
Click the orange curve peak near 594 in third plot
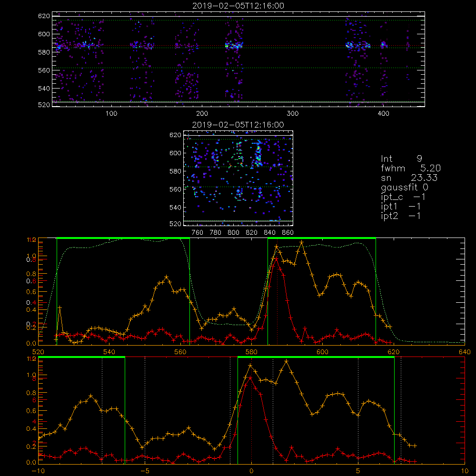301,242
